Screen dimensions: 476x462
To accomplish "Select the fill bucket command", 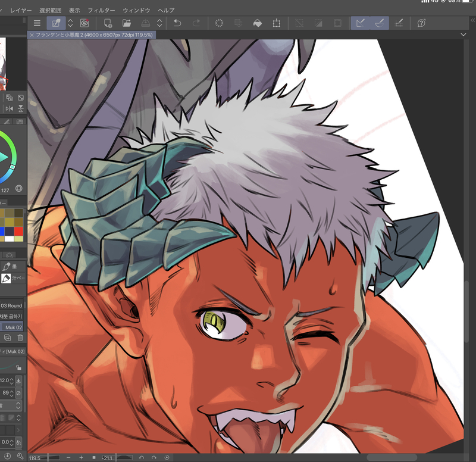I will pyautogui.click(x=258, y=23).
